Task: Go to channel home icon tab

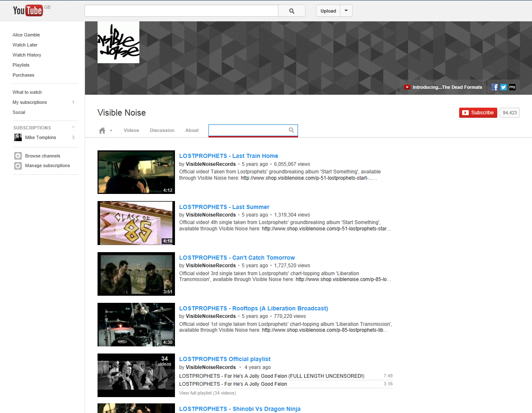Action: [102, 131]
